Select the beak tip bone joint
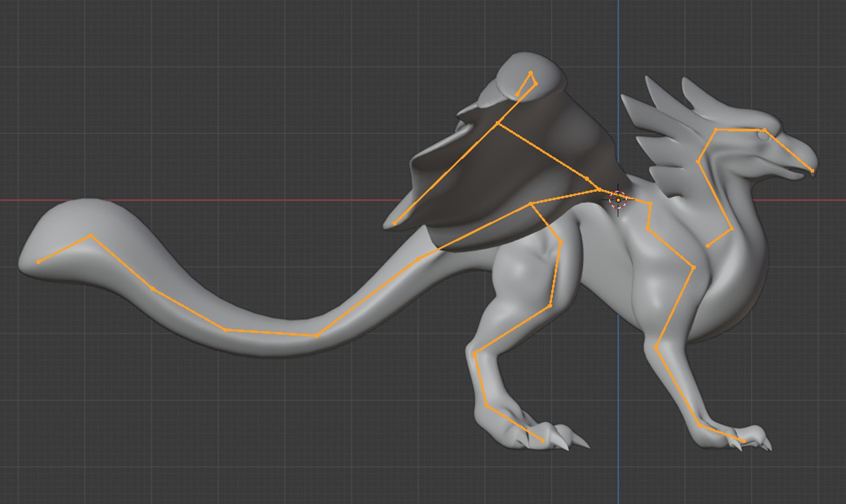 pos(812,171)
